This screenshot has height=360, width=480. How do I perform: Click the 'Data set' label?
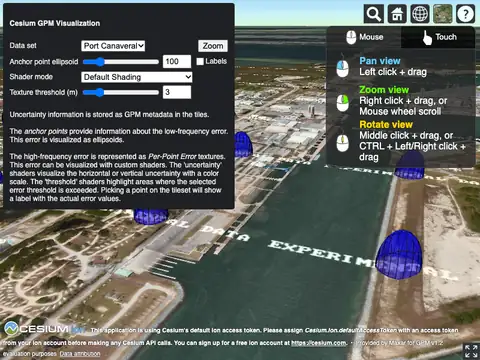tap(23, 46)
